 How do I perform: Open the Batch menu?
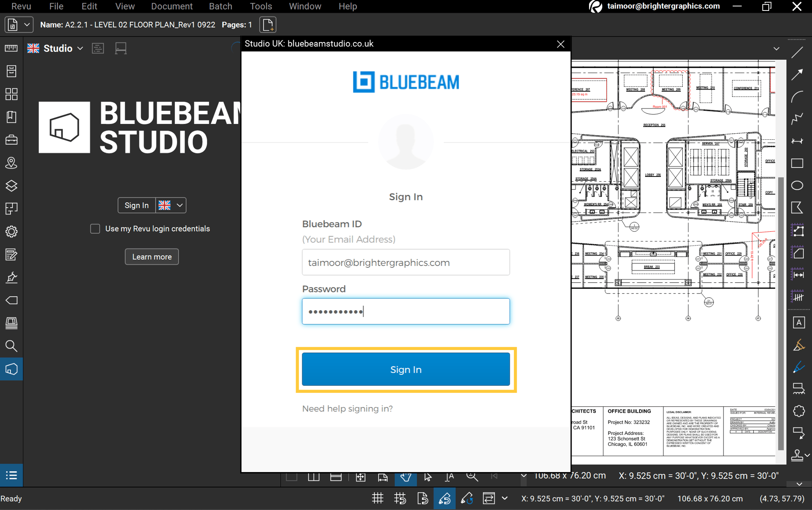coord(221,6)
